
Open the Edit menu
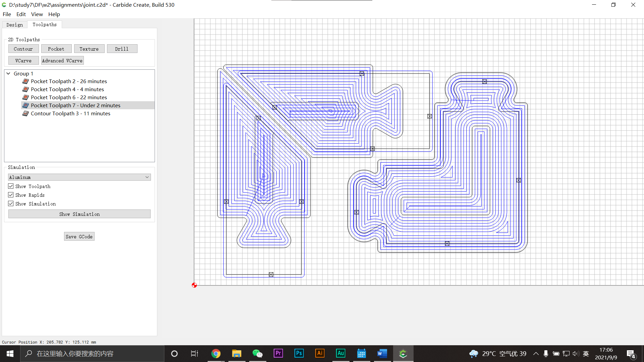pos(21,14)
